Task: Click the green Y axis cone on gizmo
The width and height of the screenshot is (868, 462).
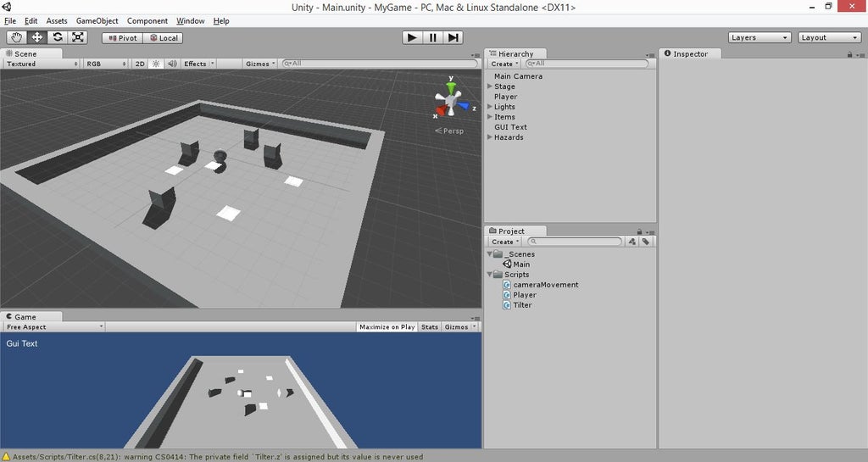Action: tap(452, 87)
